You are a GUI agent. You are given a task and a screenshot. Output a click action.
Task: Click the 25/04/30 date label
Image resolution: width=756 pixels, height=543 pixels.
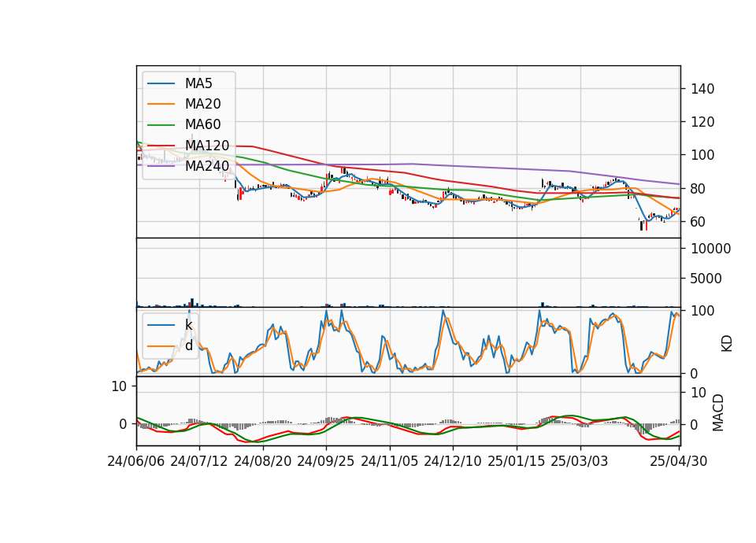pos(679,461)
